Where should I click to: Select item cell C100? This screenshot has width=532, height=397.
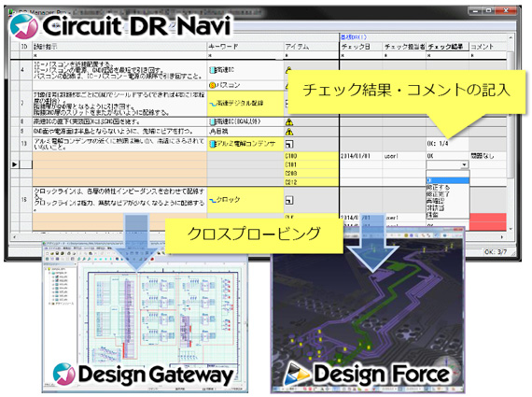311,156
